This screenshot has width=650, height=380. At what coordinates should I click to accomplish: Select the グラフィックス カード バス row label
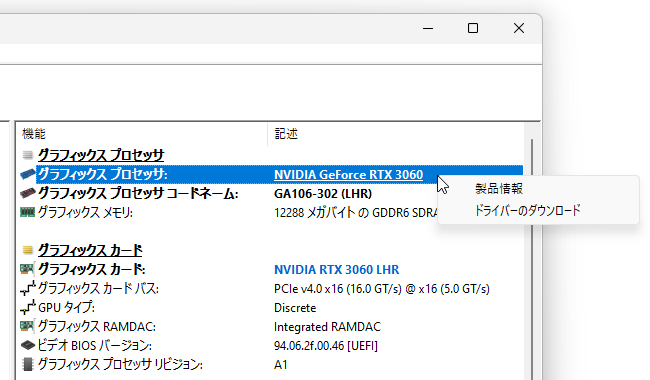(98, 288)
